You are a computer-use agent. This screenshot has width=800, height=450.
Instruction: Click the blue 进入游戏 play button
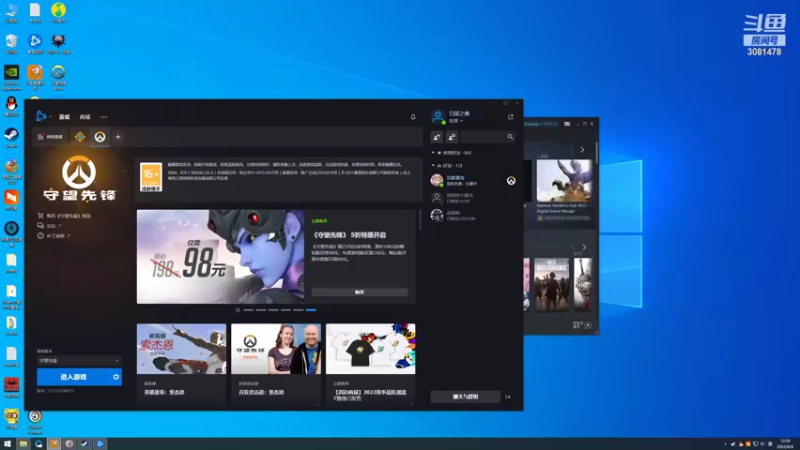point(73,377)
